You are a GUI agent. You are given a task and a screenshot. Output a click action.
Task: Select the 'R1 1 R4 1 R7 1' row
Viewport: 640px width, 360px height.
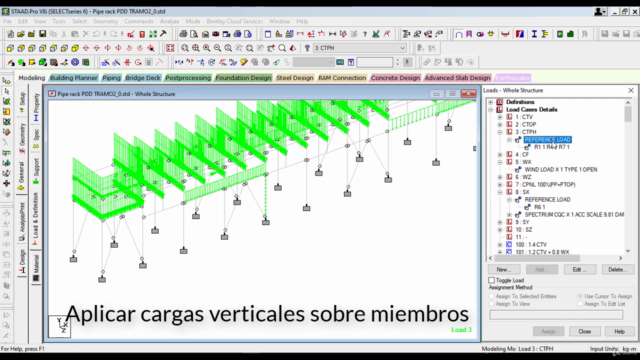551,147
